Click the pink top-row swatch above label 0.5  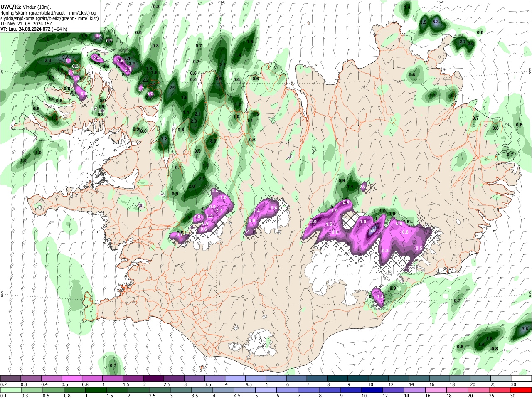click(x=71, y=379)
